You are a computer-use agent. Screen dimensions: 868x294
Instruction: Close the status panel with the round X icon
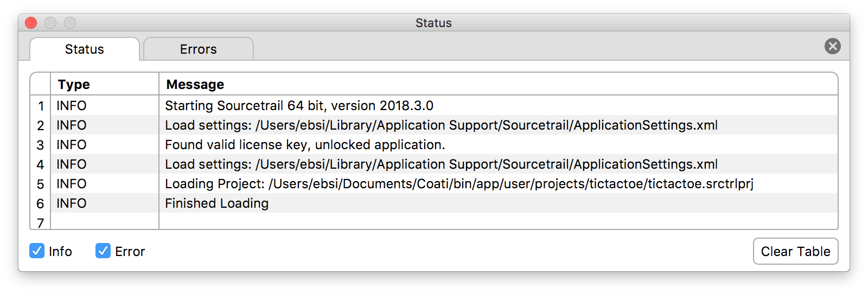832,46
